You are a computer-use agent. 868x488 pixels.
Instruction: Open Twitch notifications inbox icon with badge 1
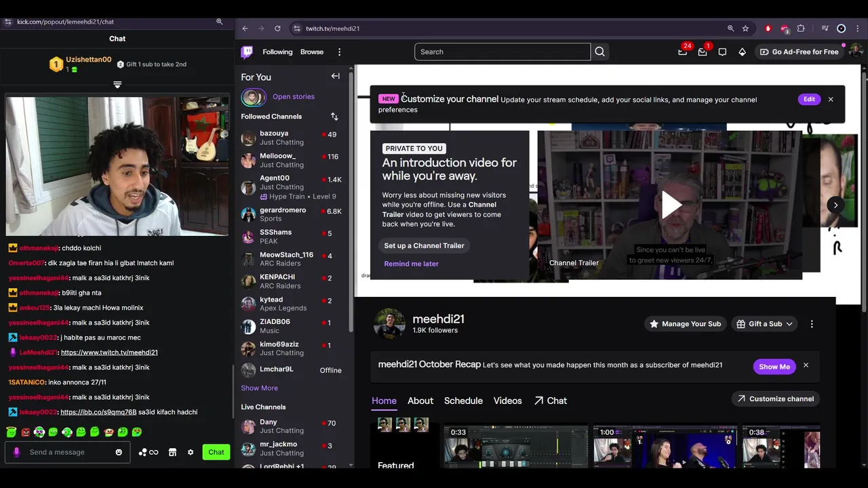[703, 52]
